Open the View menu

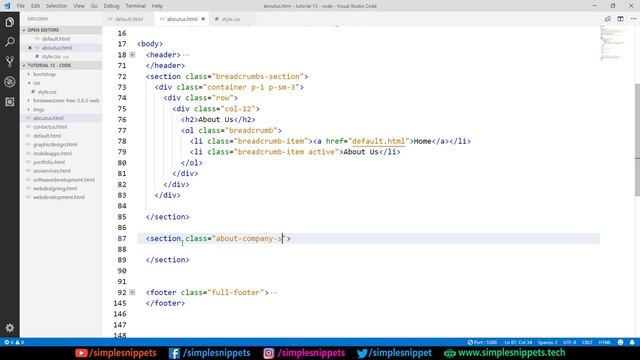[79, 6]
